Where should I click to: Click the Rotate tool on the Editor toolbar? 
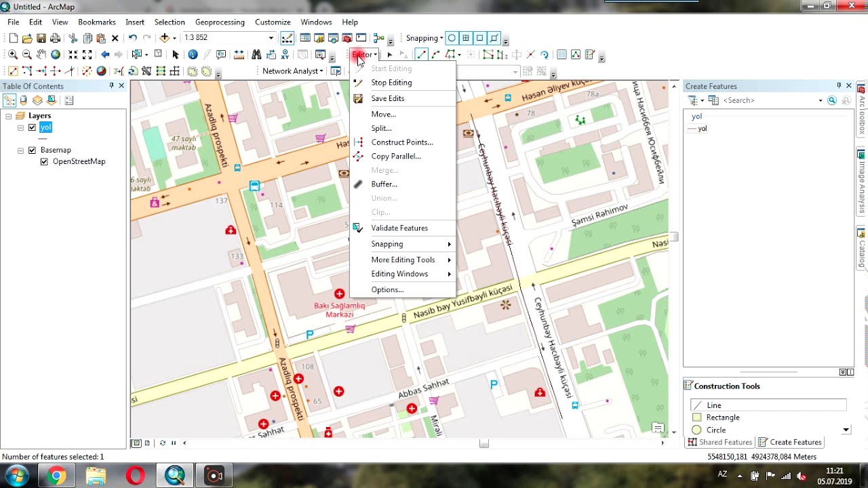tap(544, 54)
